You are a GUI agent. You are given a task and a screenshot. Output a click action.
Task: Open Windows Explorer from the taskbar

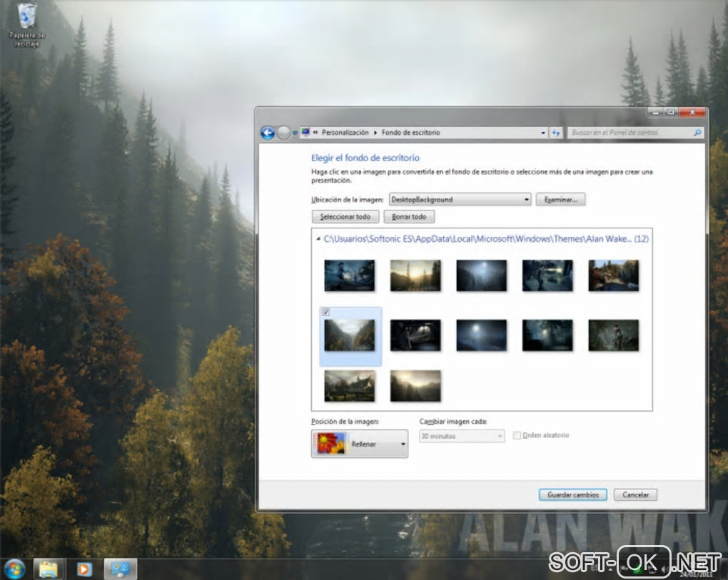pos(48,569)
